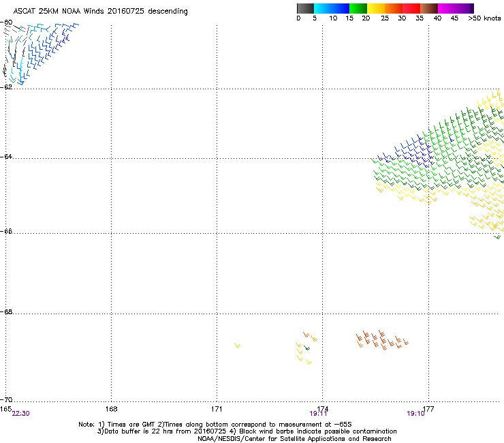This screenshot has width=504, height=443.
Task: Click the purple 22:30 swath time
Action: 20,414
